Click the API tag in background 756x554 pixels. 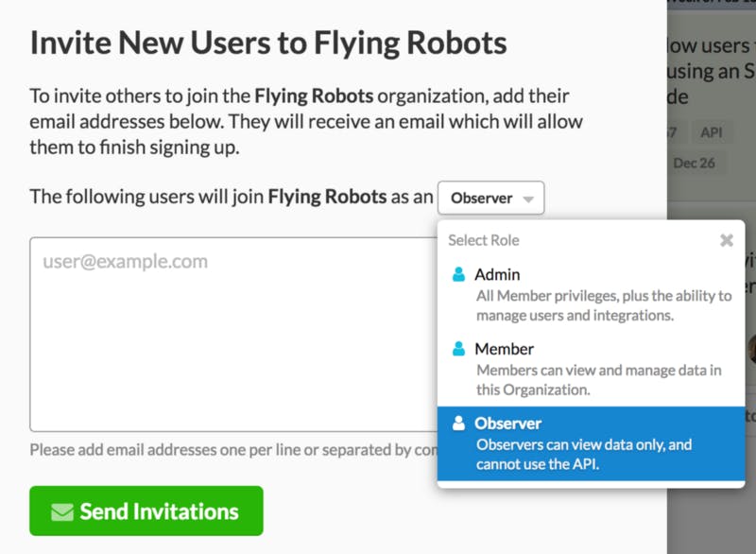click(712, 132)
